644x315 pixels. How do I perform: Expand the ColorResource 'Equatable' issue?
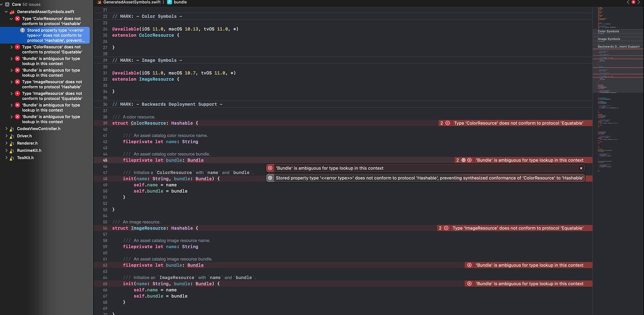[12, 47]
